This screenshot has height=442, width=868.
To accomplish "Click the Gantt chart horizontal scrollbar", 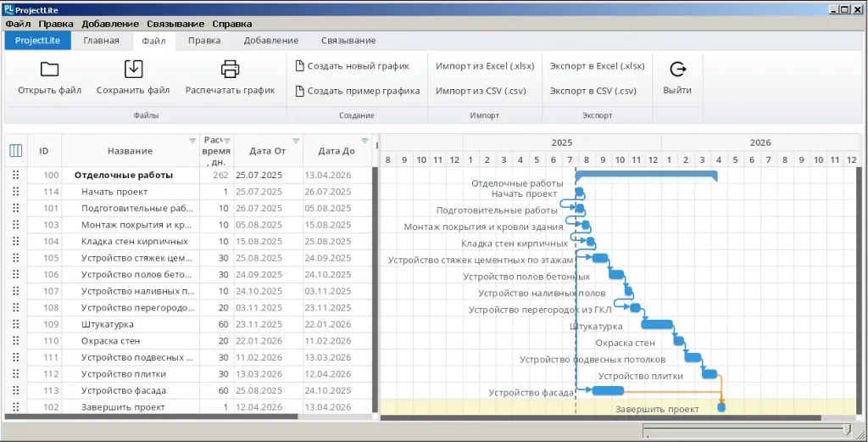I will [601, 417].
